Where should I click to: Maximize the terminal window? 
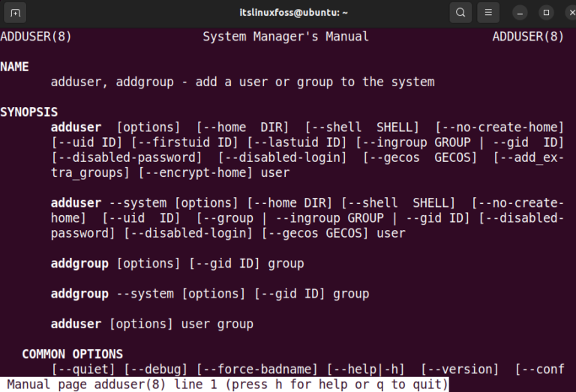(x=546, y=13)
